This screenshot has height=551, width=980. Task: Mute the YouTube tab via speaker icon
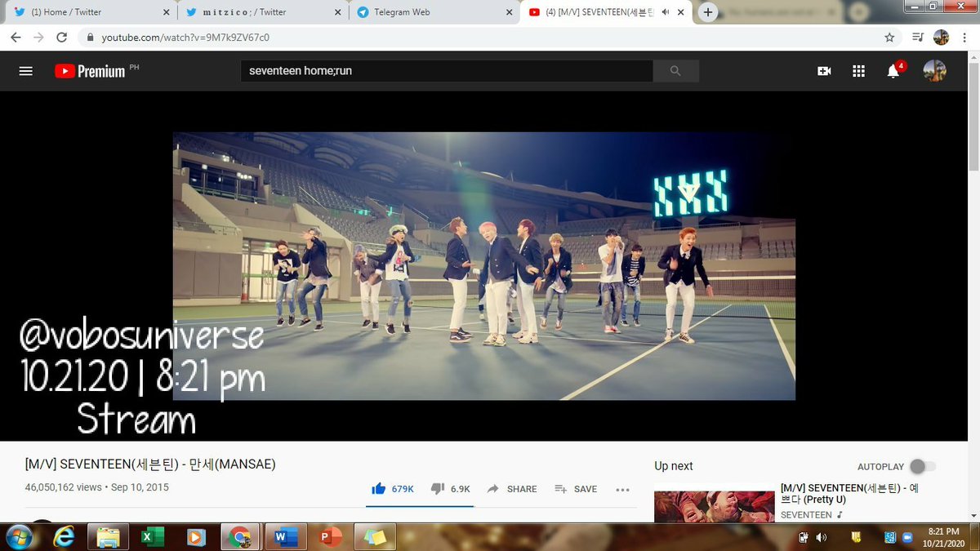click(x=666, y=12)
